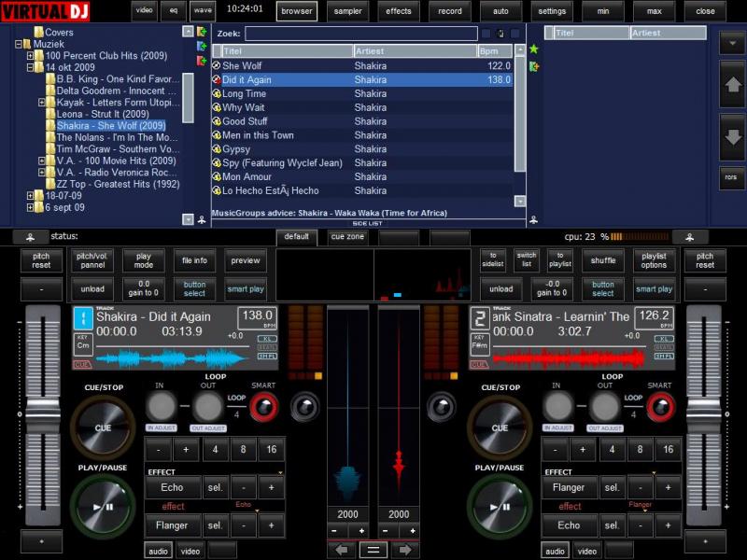Set left deck loop OUT point

tap(207, 406)
